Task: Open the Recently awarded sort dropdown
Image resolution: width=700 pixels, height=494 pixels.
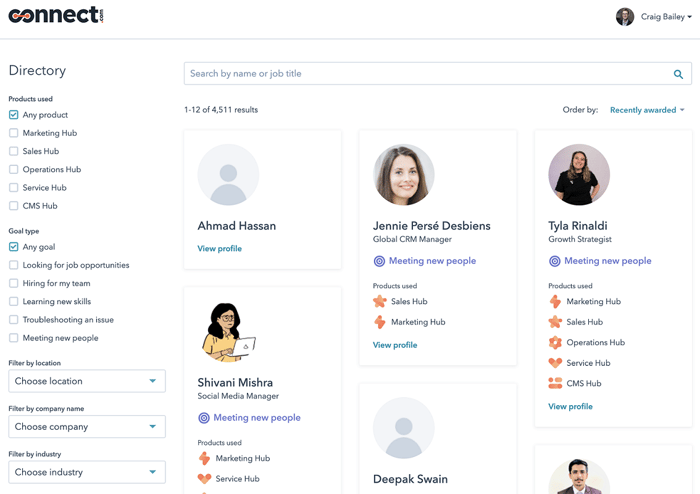Action: [647, 110]
